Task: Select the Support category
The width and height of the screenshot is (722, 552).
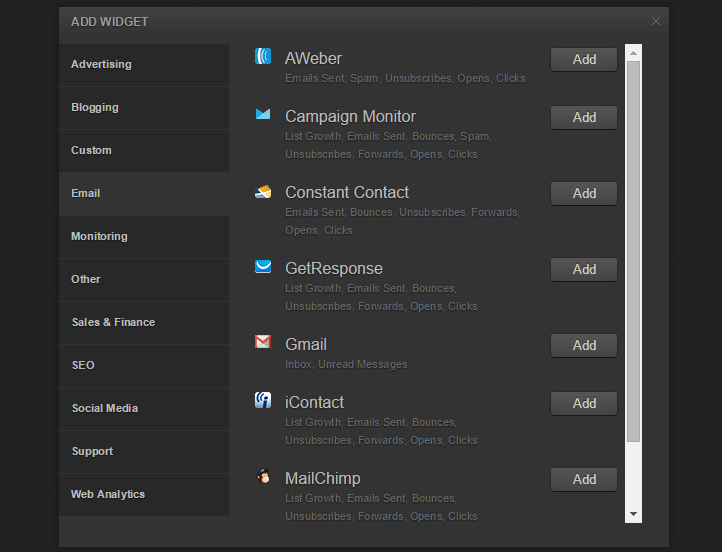Action: point(144,452)
